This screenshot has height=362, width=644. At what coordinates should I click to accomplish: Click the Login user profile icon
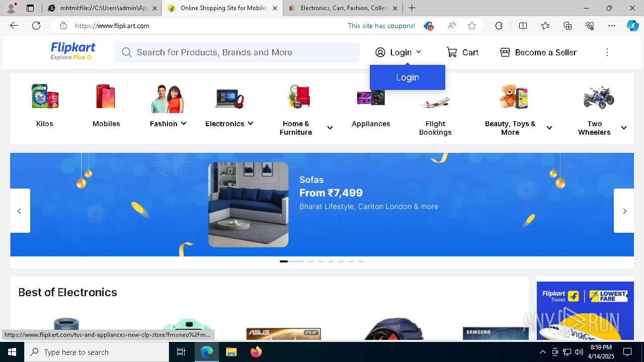click(x=380, y=52)
